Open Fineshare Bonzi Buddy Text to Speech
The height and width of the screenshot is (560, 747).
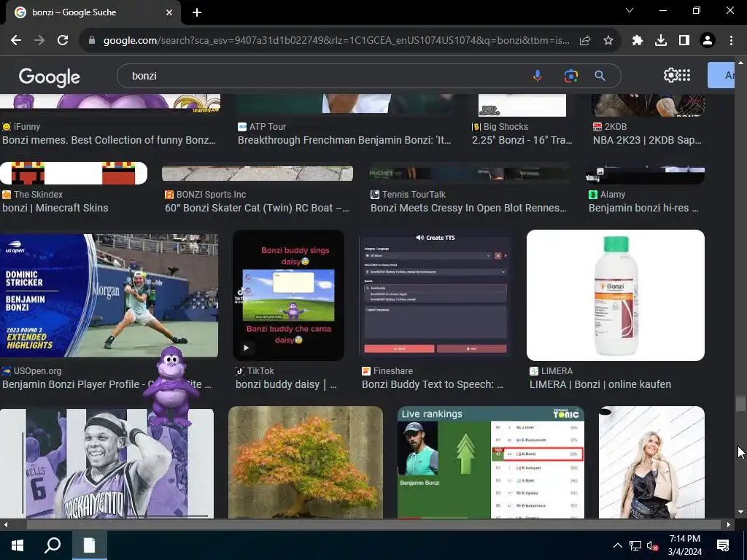[433, 384]
